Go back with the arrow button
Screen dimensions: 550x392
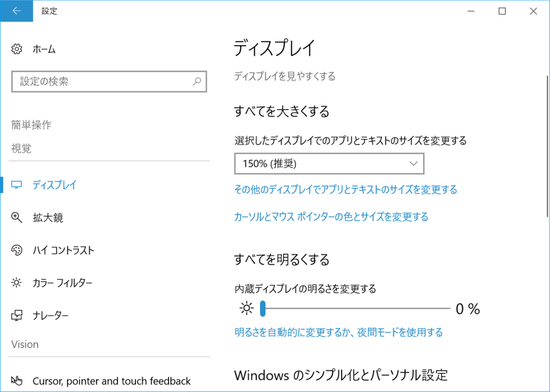click(x=17, y=11)
